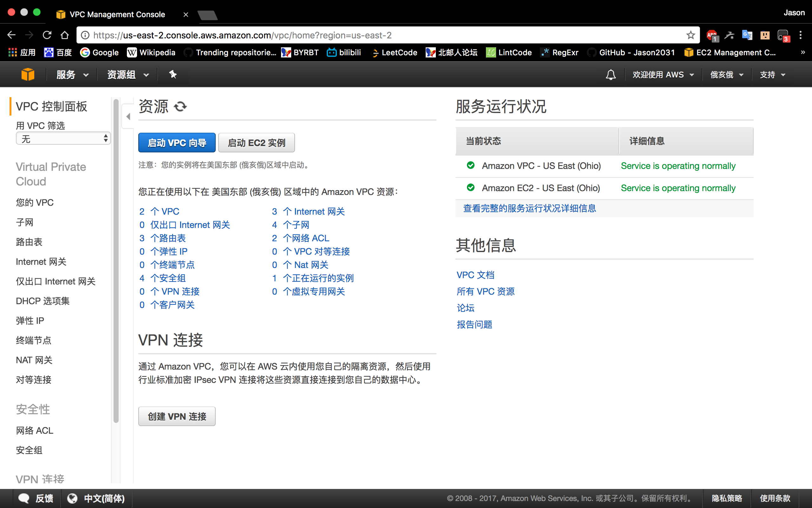Viewport: 812px width, 508px height.
Task: Open the 欢迎使用 AWS account dropdown
Action: pyautogui.click(x=663, y=75)
